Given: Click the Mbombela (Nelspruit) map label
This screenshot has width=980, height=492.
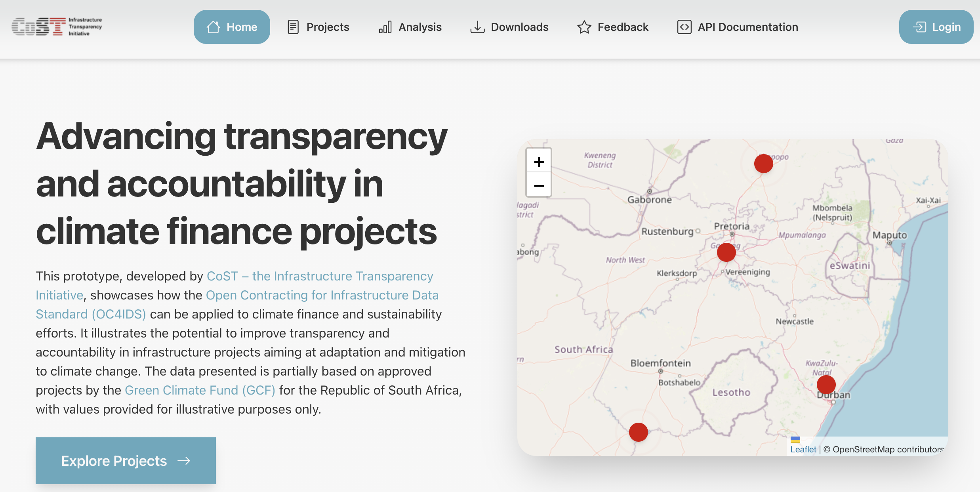Looking at the screenshot, I should point(832,213).
